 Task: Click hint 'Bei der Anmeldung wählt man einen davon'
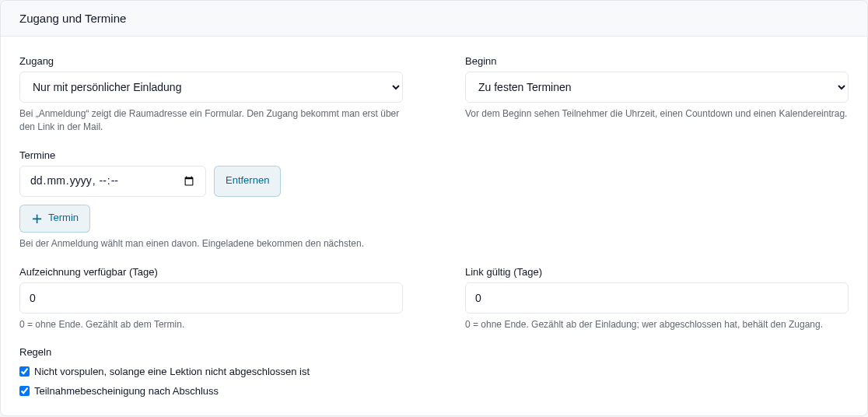click(x=191, y=244)
